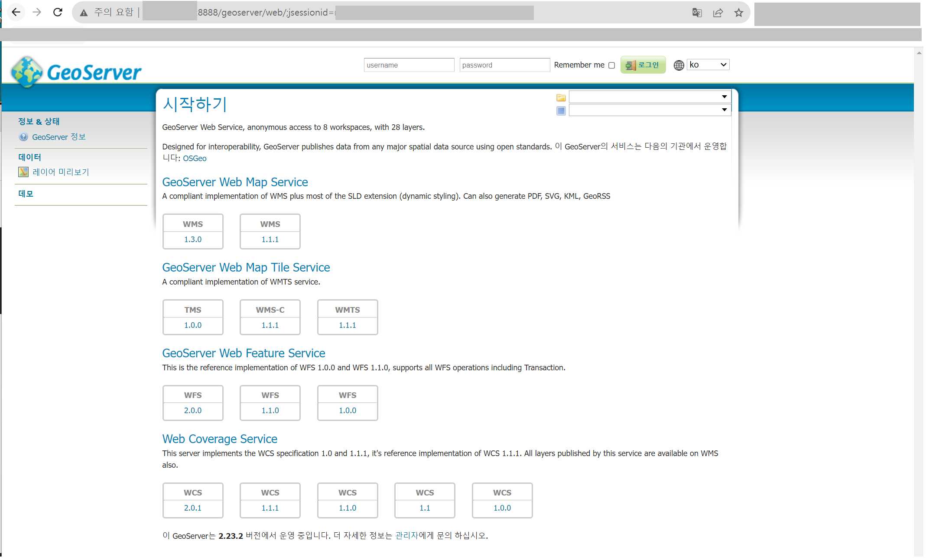926x560 pixels.
Task: Expand the layer selector dropdown
Action: tap(650, 110)
